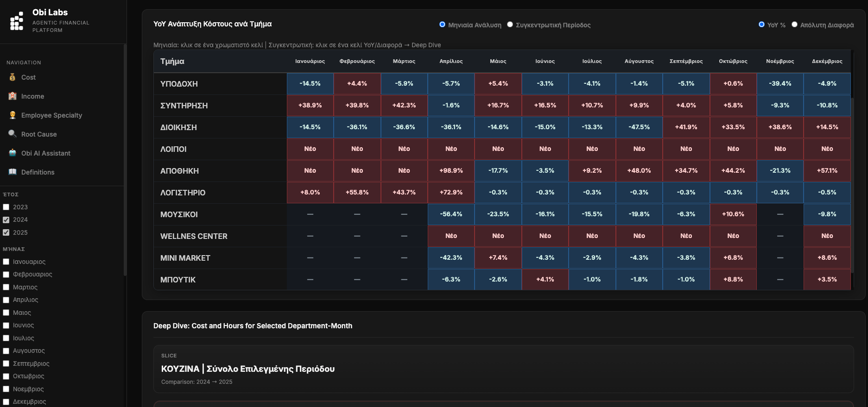Image resolution: width=868 pixels, height=407 pixels.
Task: Click ΔΙΟΙΚΗΣΗ Σεπτέμβριος cell +41.9%
Action: pos(686,127)
